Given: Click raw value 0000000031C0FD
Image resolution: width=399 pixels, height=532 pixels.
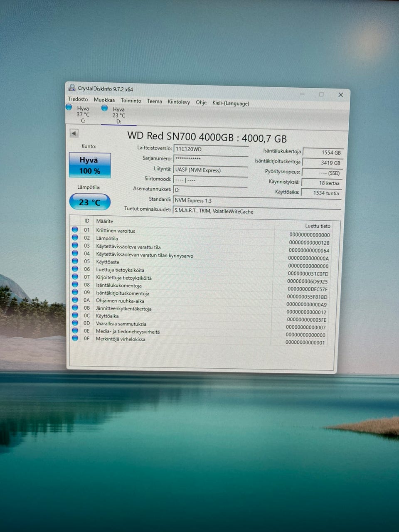Looking at the screenshot, I should coord(308,274).
